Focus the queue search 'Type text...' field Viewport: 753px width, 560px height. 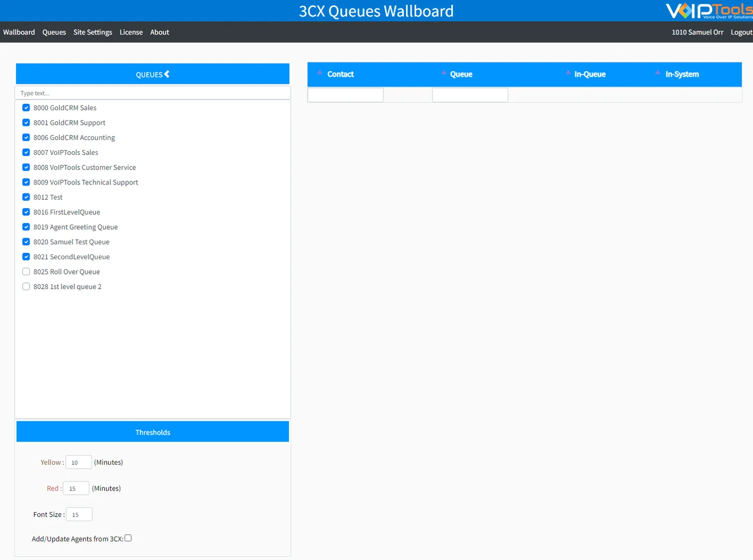pos(153,93)
